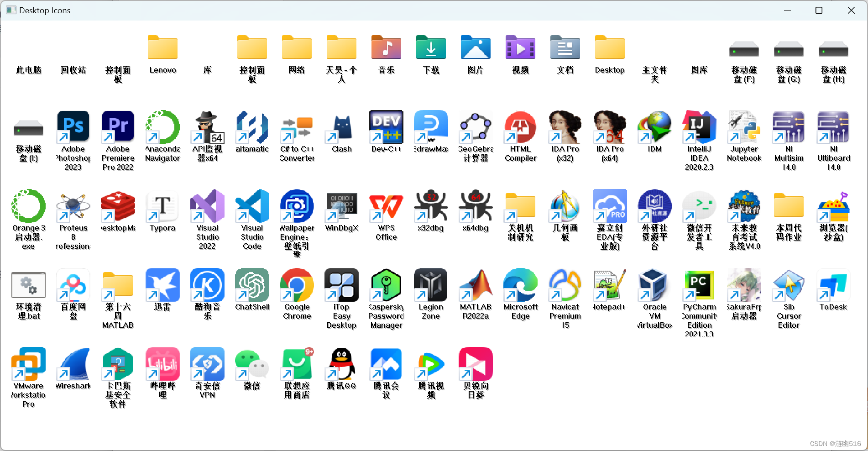Launch the Clash cat icon
Screen dimensions: 868x451
[x=341, y=127]
